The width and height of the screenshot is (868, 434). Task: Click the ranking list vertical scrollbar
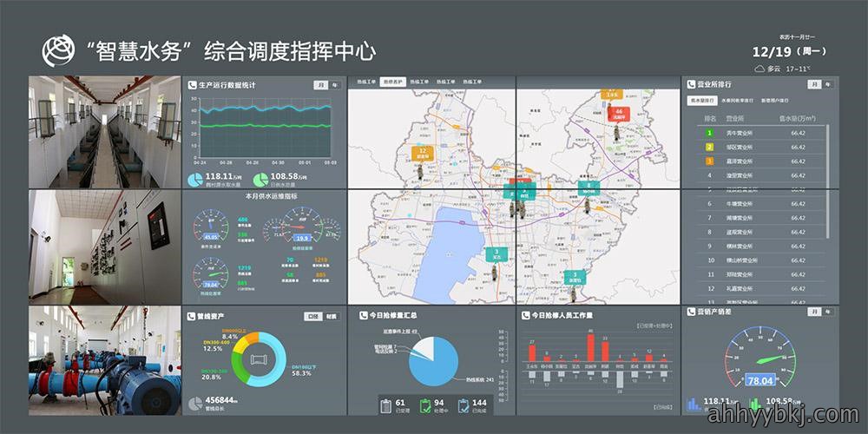click(x=828, y=181)
